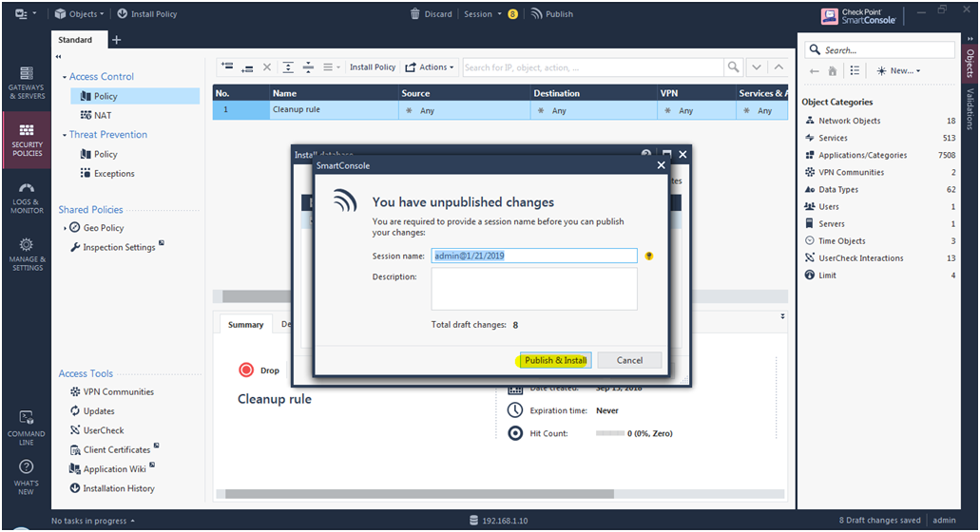Click Publish & Install button
The width and height of the screenshot is (980, 532).
pyautogui.click(x=556, y=360)
